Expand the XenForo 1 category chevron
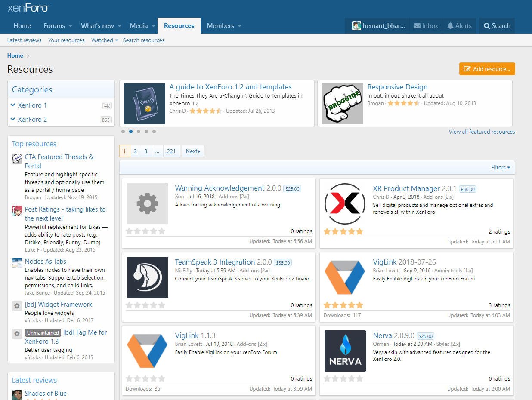The width and height of the screenshot is (532, 400). tap(12, 105)
